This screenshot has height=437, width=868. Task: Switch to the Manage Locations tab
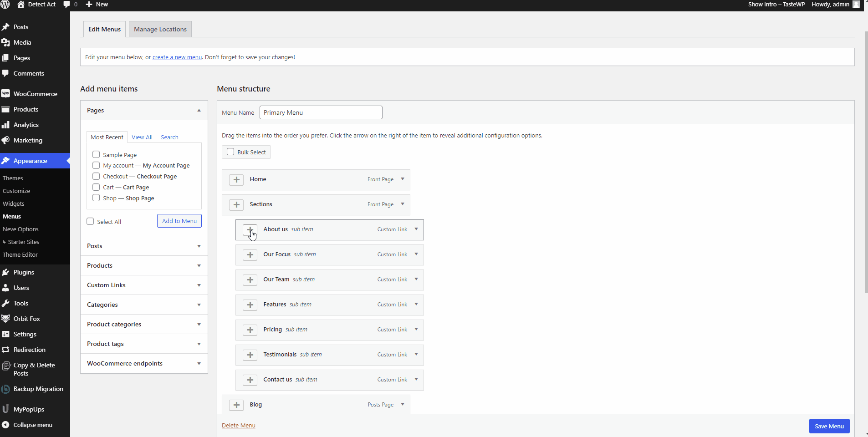pyautogui.click(x=160, y=29)
